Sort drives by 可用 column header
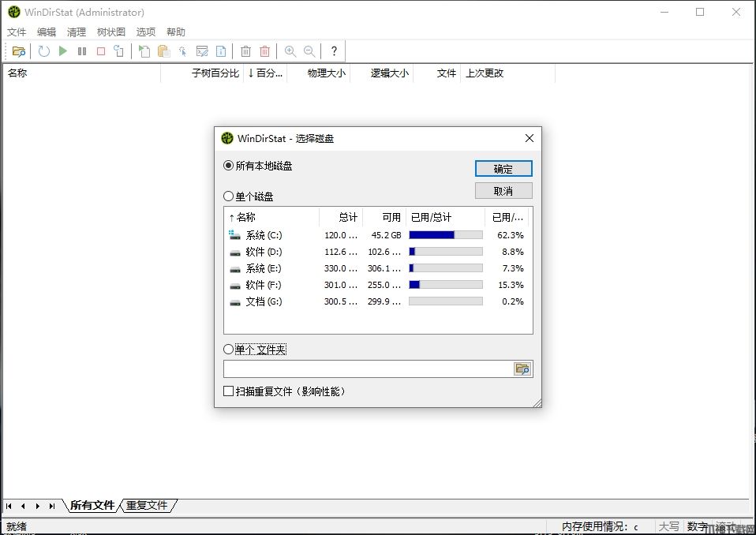This screenshot has width=756, height=535. coord(384,217)
